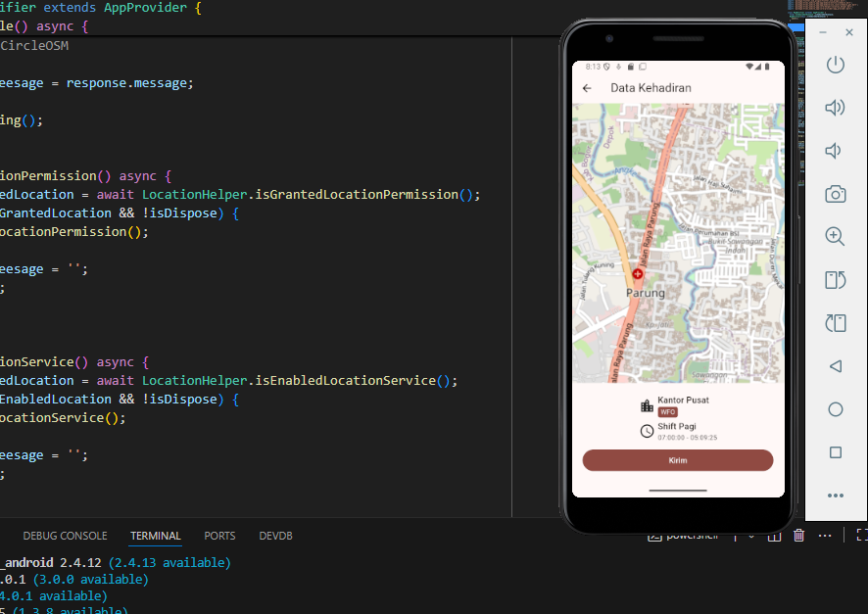This screenshot has height=614, width=868.
Task: Expand the terminal panel to maximize
Action: [862, 535]
